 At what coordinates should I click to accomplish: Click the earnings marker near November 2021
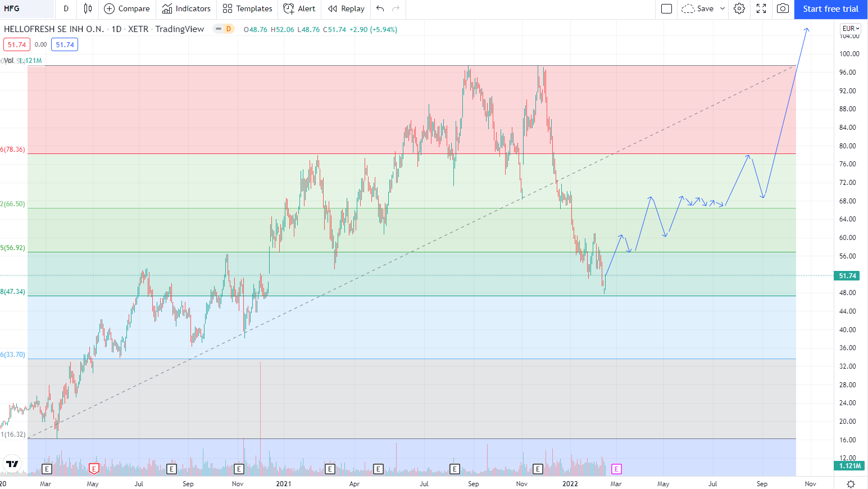click(538, 469)
